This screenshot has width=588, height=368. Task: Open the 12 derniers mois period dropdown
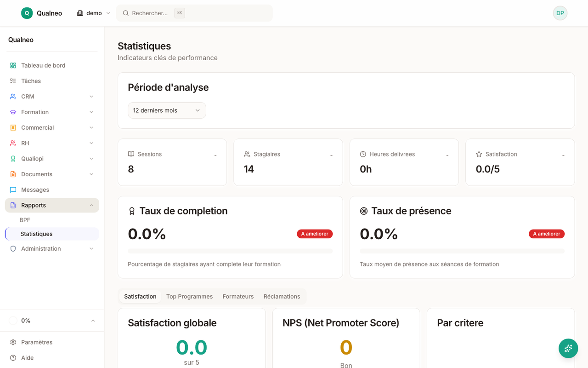(167, 110)
